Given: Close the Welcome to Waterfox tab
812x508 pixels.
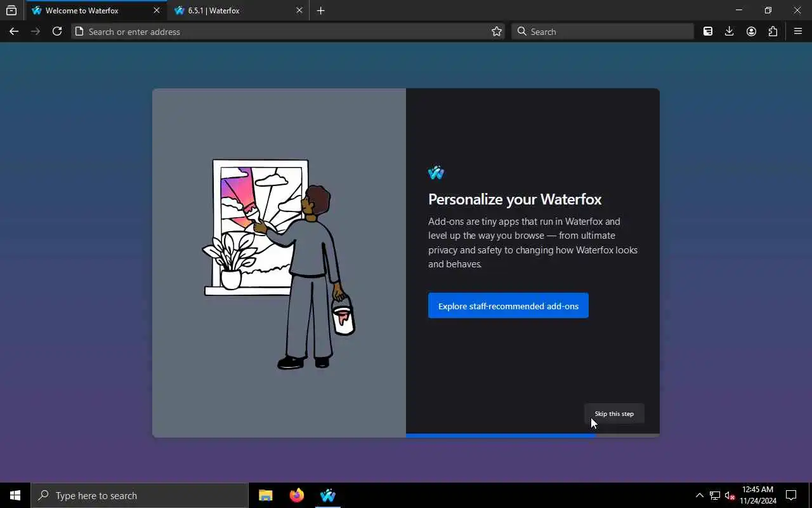Looking at the screenshot, I should click(157, 10).
